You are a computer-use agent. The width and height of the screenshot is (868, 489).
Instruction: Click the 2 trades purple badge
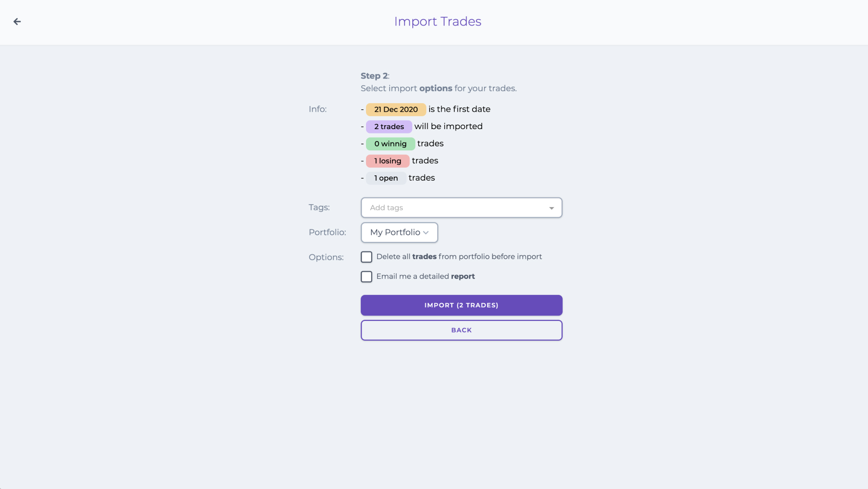pyautogui.click(x=389, y=127)
